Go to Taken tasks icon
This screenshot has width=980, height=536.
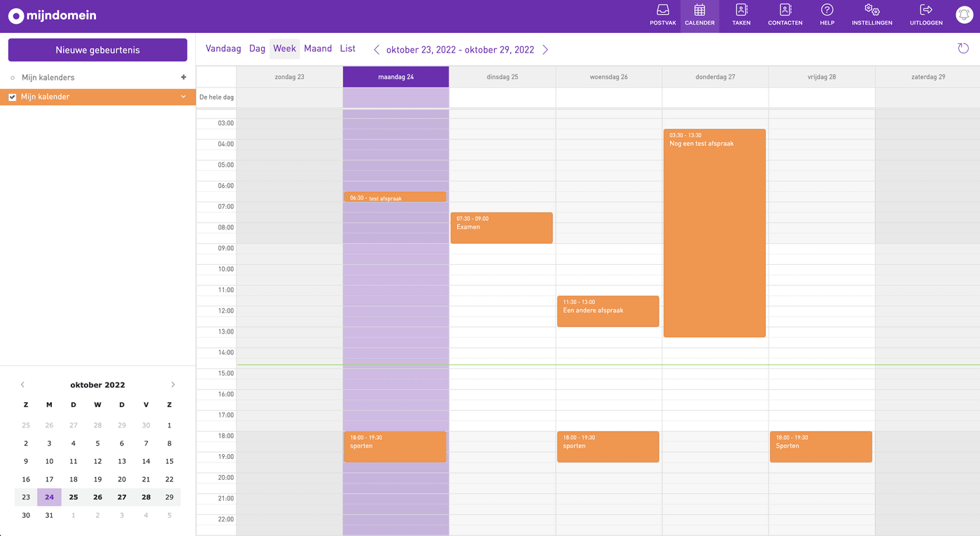pos(741,15)
